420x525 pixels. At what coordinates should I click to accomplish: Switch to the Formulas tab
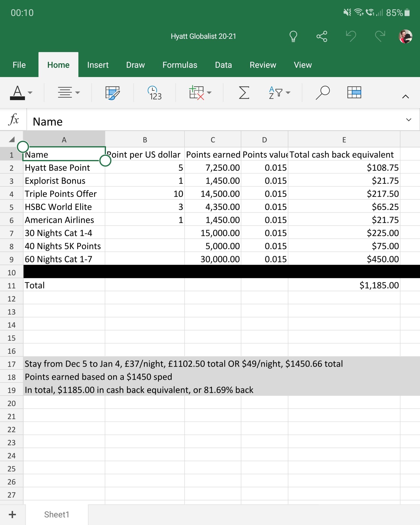(x=180, y=65)
